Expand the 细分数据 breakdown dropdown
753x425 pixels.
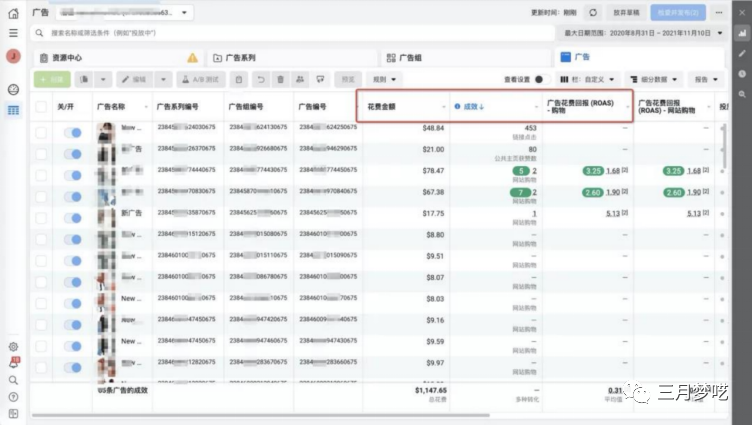652,79
